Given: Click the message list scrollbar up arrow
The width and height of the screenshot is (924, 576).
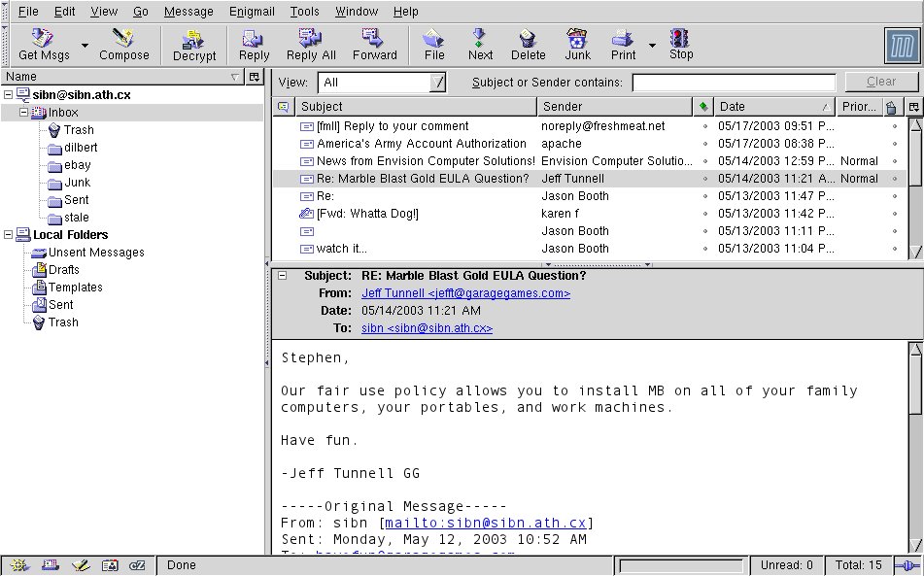Looking at the screenshot, I should (x=915, y=125).
